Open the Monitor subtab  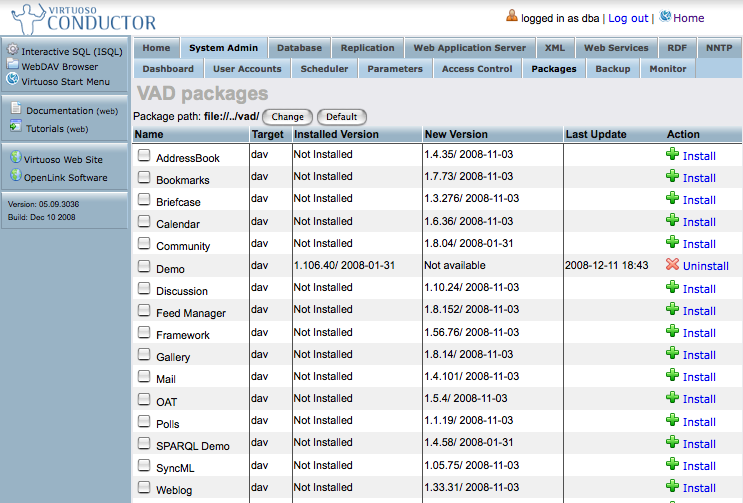[x=668, y=69]
